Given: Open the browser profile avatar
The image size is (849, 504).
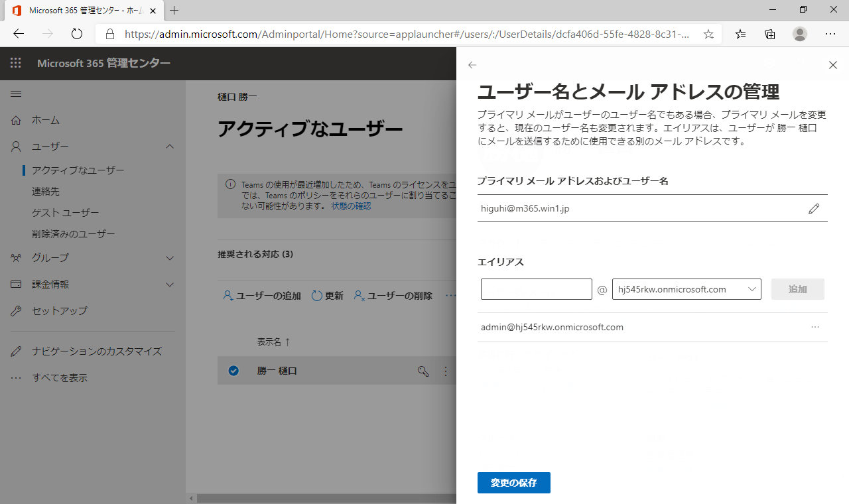Looking at the screenshot, I should point(800,34).
